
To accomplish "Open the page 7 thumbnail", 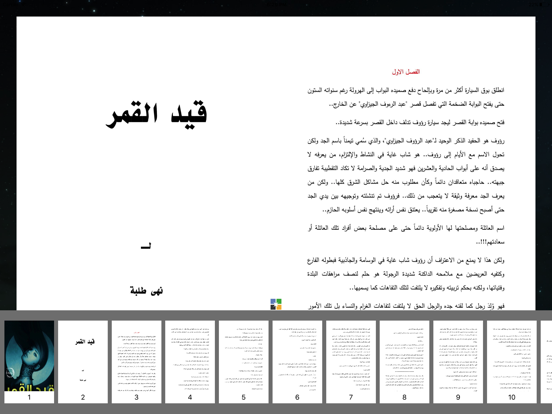I will point(351,362).
